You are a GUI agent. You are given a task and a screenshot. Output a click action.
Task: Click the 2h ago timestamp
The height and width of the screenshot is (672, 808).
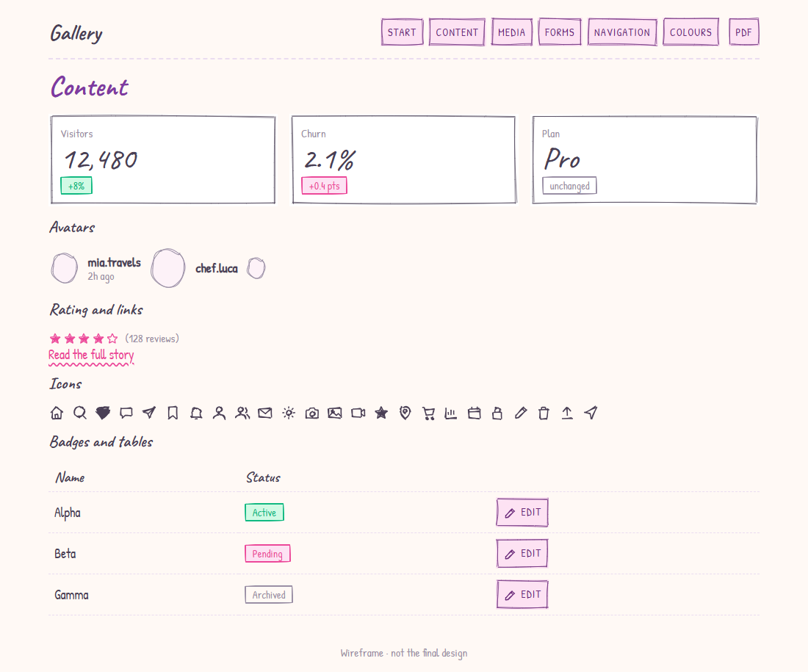point(101,277)
